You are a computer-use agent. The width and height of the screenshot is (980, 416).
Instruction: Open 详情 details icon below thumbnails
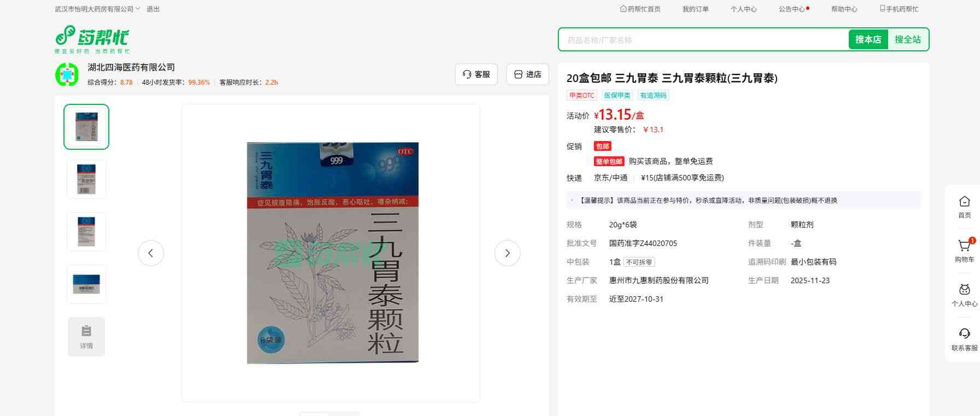point(86,337)
